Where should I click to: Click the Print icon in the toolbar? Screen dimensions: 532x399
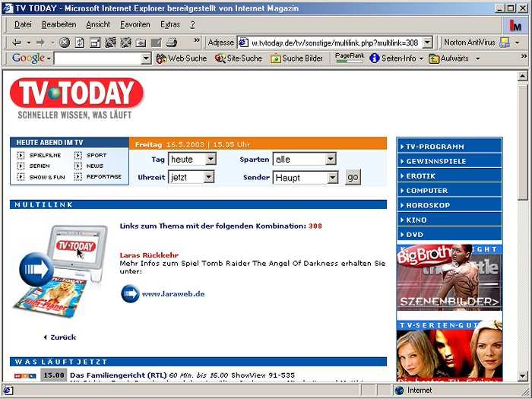(x=172, y=43)
